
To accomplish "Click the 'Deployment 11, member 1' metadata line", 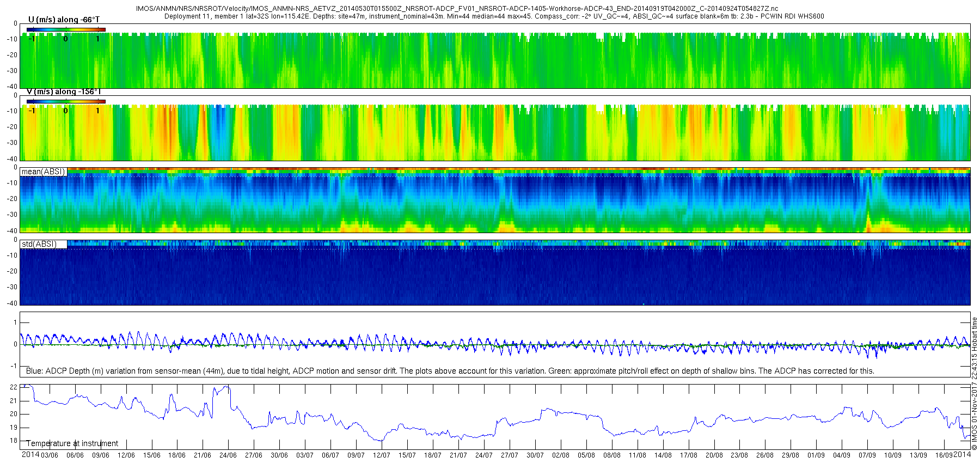I will pyautogui.click(x=494, y=16).
